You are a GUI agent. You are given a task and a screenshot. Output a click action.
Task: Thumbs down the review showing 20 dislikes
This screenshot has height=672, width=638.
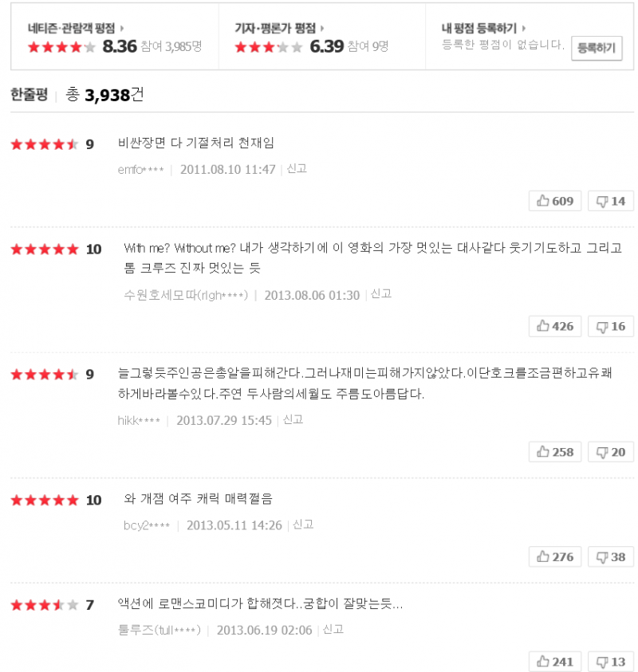tap(611, 452)
